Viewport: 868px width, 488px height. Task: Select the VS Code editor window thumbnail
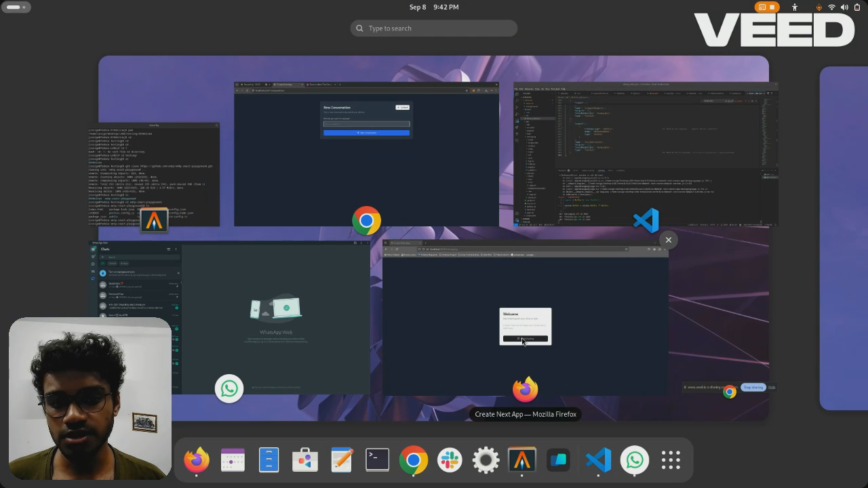click(646, 154)
